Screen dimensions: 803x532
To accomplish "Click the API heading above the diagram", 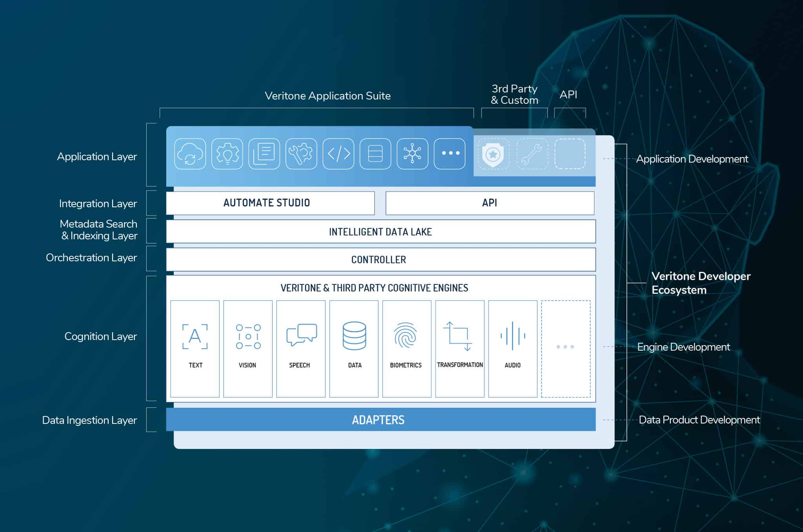I will coord(569,94).
